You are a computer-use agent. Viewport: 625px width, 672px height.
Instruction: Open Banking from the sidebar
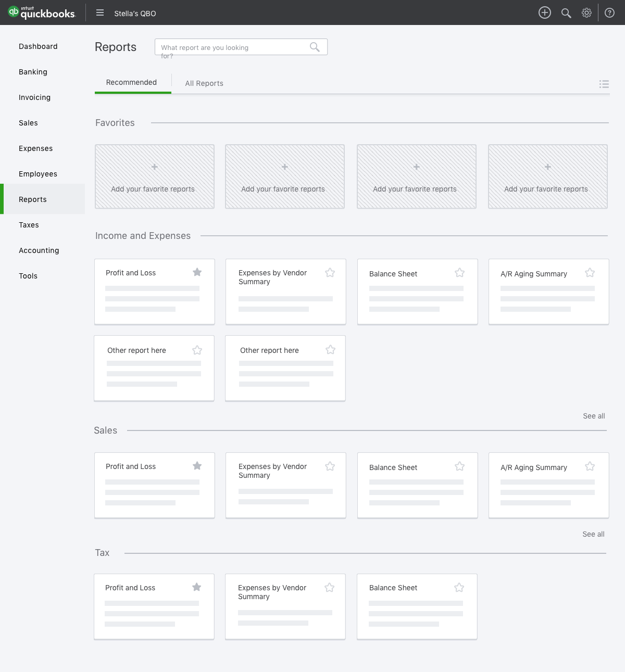click(33, 72)
